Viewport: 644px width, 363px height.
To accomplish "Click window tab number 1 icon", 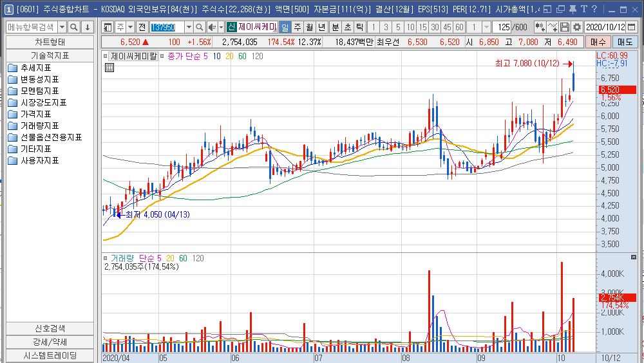I will [9, 9].
